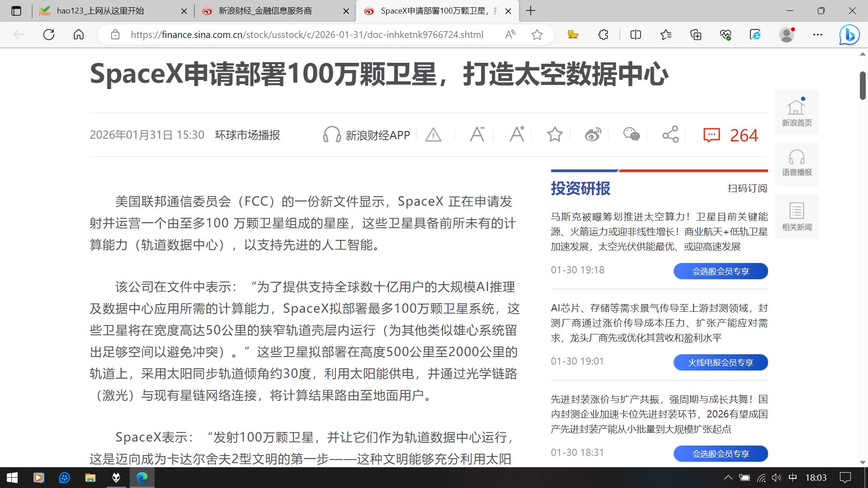Click 火线电报会员专享 button
Screen dimensions: 868x488
[x=720, y=362]
